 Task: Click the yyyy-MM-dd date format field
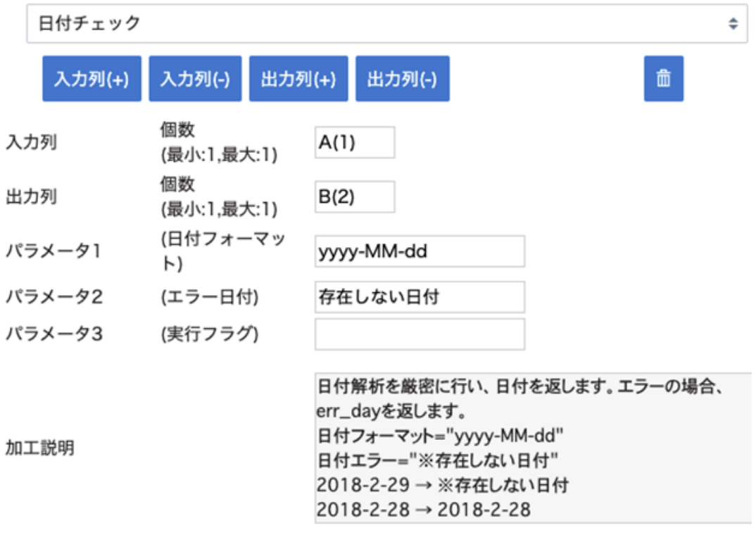420,252
